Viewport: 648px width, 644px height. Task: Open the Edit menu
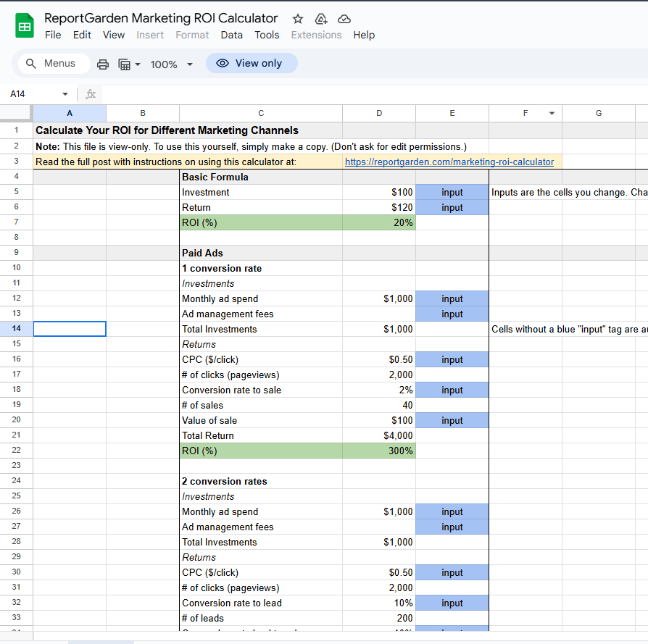pos(82,35)
